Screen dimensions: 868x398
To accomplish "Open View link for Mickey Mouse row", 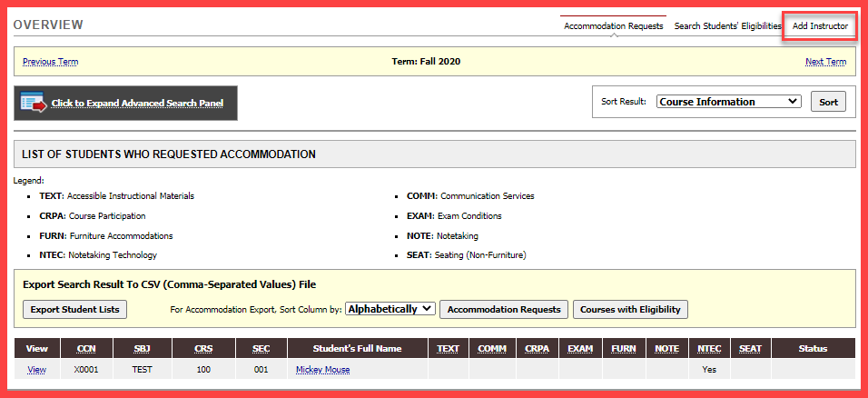I will [x=36, y=370].
